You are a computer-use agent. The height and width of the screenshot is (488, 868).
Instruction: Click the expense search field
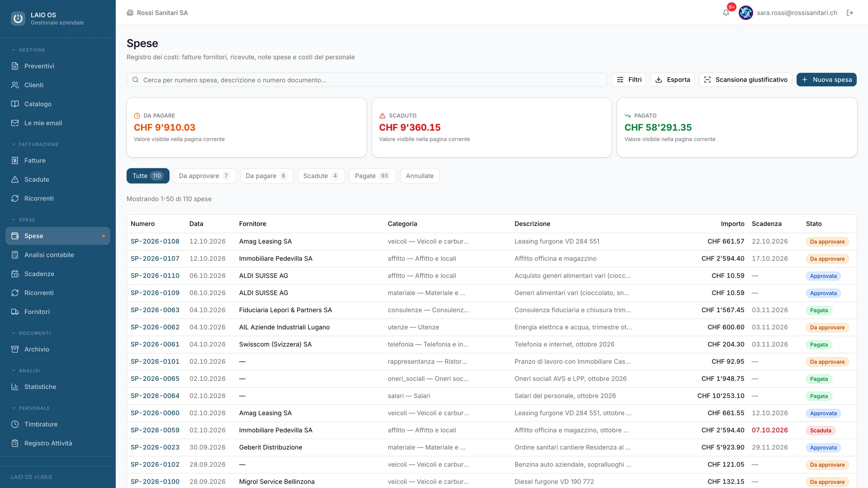(x=367, y=80)
